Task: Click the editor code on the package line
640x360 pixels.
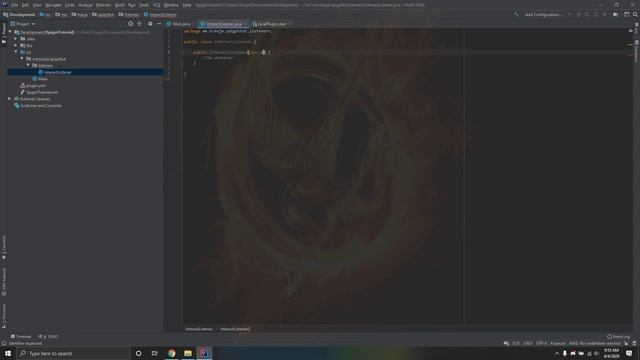Action: 228,31
